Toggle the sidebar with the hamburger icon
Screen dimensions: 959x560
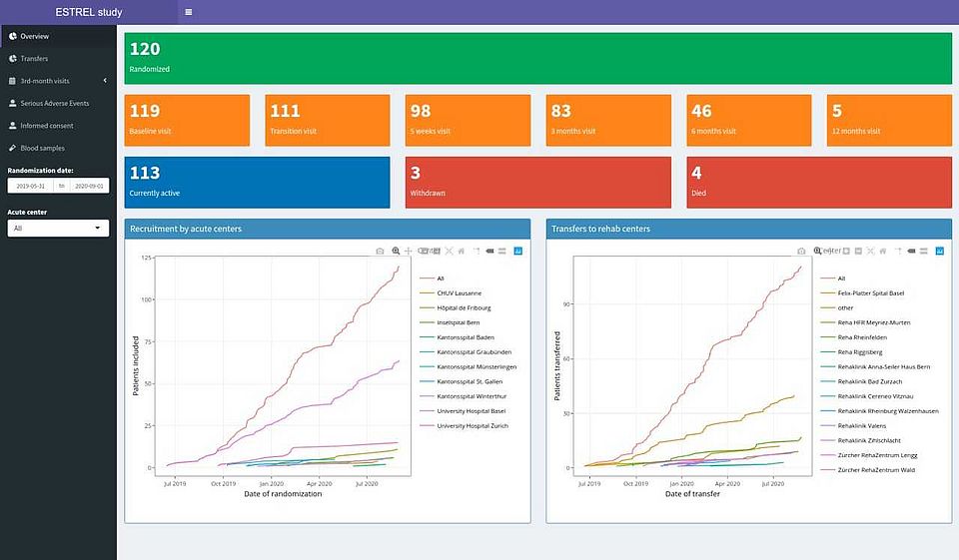pyautogui.click(x=189, y=12)
